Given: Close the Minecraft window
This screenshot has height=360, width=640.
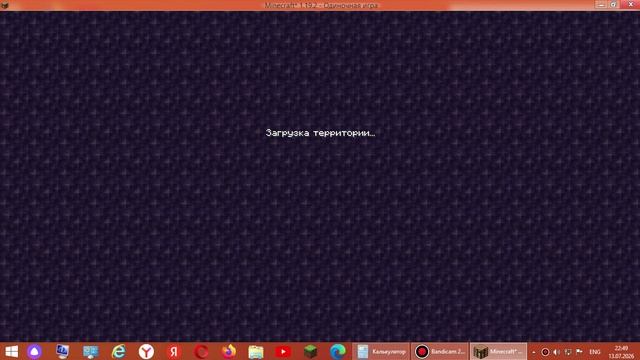Looking at the screenshot, I should 630,4.
